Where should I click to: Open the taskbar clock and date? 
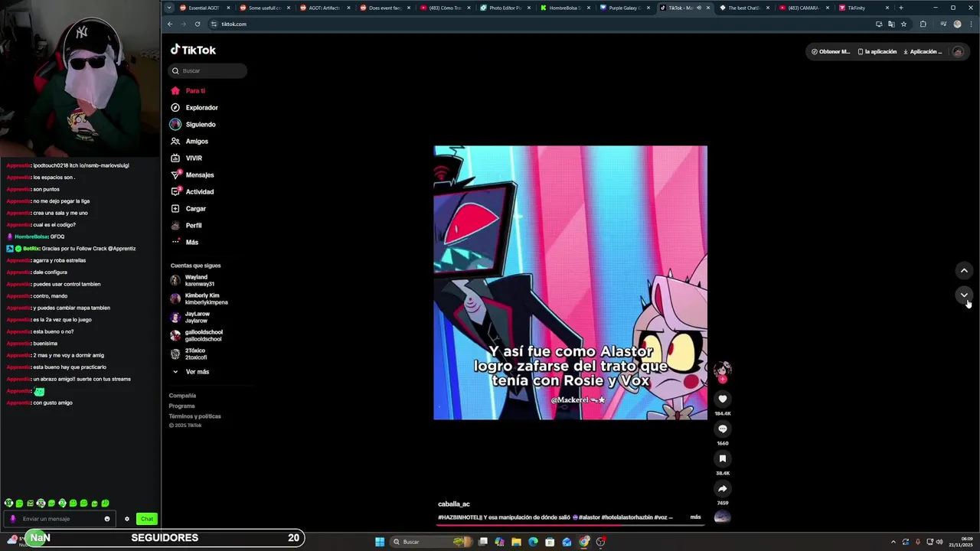(960, 542)
